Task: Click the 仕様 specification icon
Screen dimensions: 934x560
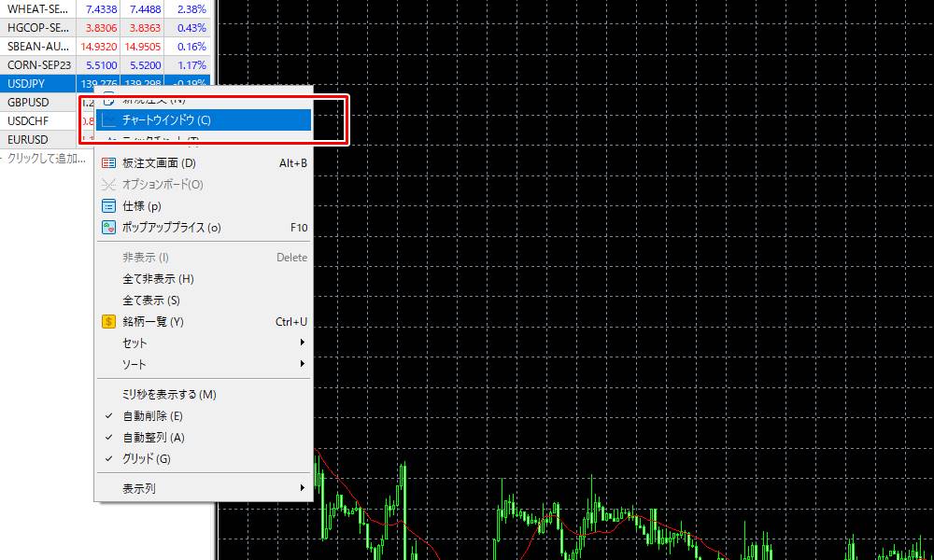Action: point(108,206)
